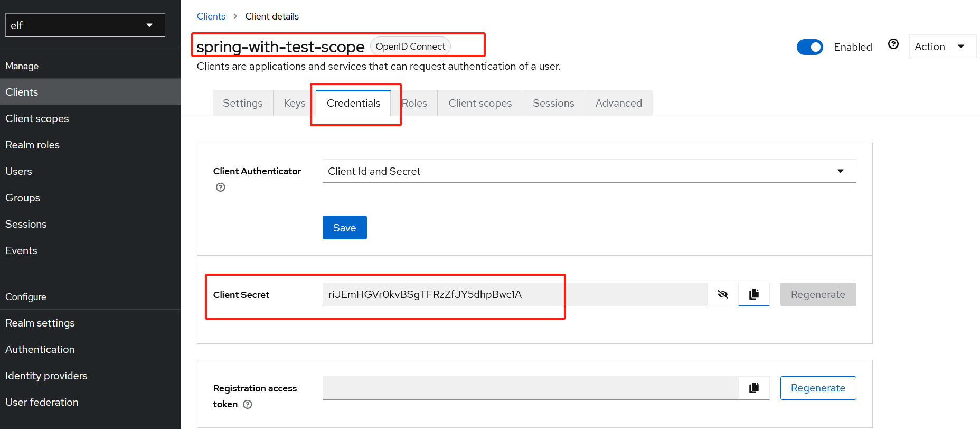
Task: Switch to the Sessions tab
Action: 553,103
